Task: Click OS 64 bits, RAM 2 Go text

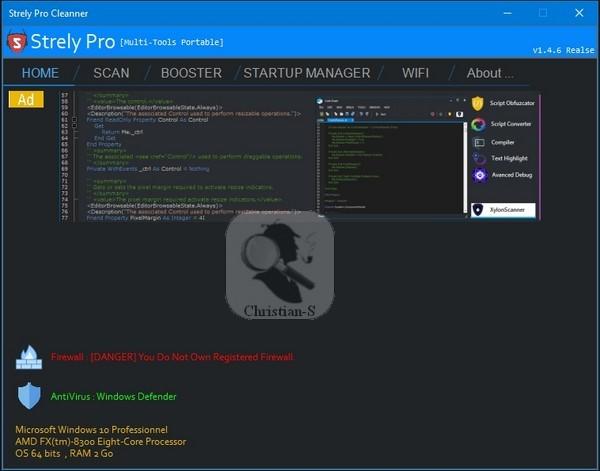Action: tap(64, 453)
